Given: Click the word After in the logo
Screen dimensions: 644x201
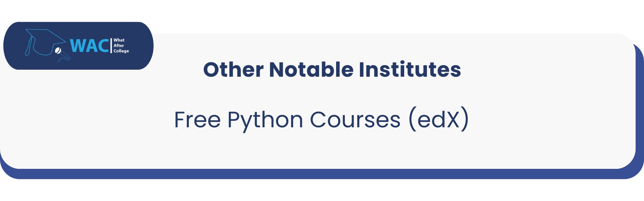Looking at the screenshot, I should pyautogui.click(x=119, y=45).
